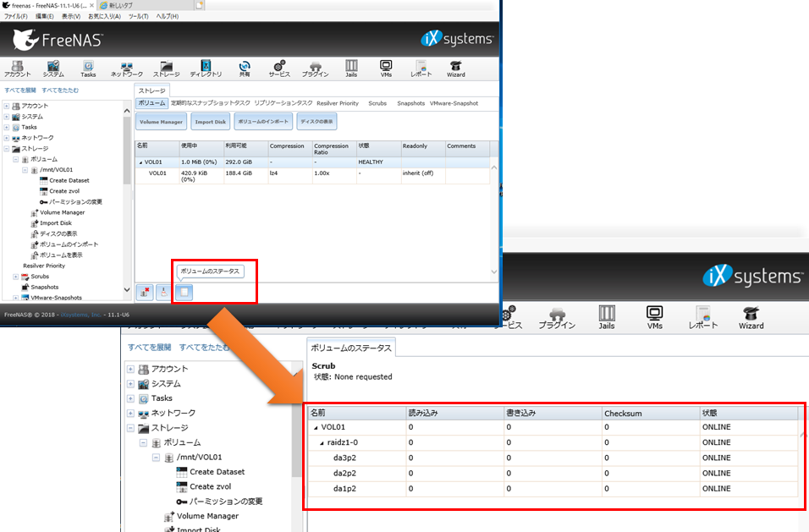809x532 pixels.
Task: Select Create Dataset in upper screenshot tree
Action: 69,180
